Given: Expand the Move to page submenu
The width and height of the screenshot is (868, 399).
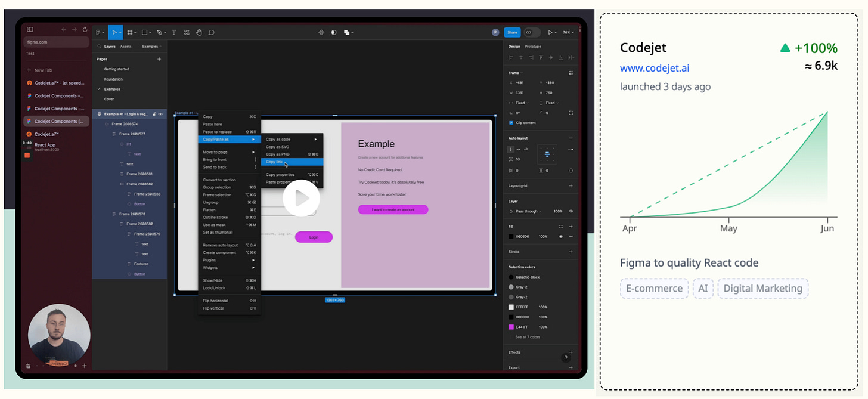Looking at the screenshot, I should (230, 152).
